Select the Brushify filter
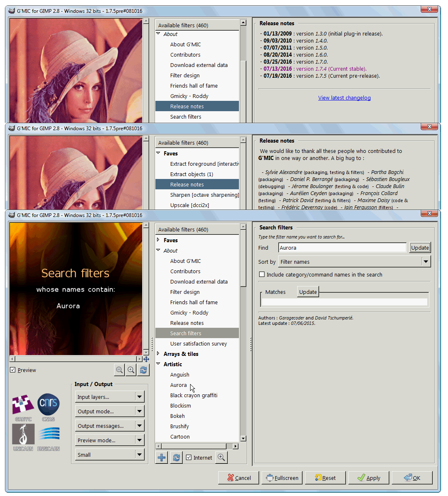 [179, 426]
